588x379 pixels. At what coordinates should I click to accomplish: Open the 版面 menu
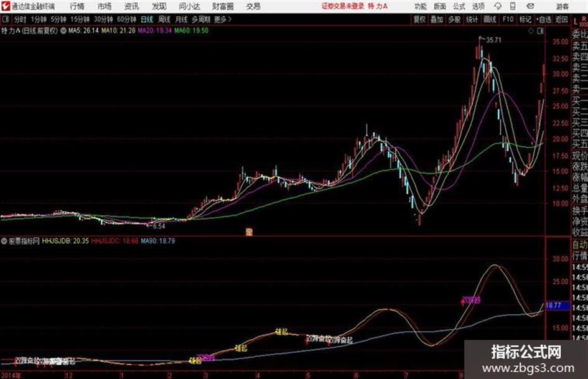[x=439, y=6]
